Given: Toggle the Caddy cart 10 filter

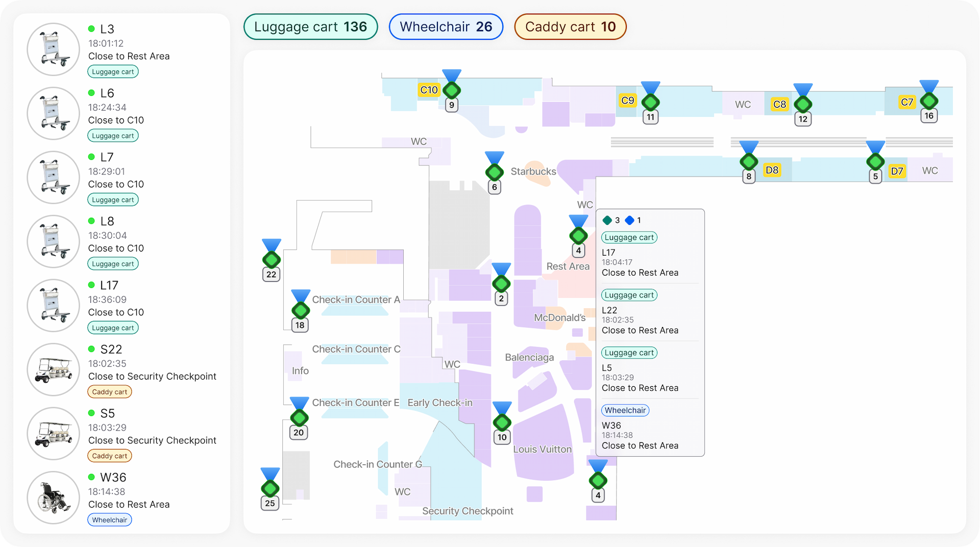Looking at the screenshot, I should coord(570,27).
